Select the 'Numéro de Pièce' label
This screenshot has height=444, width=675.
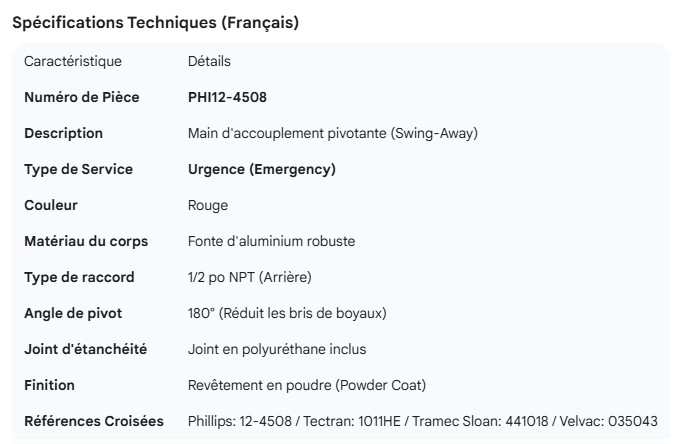pos(82,97)
